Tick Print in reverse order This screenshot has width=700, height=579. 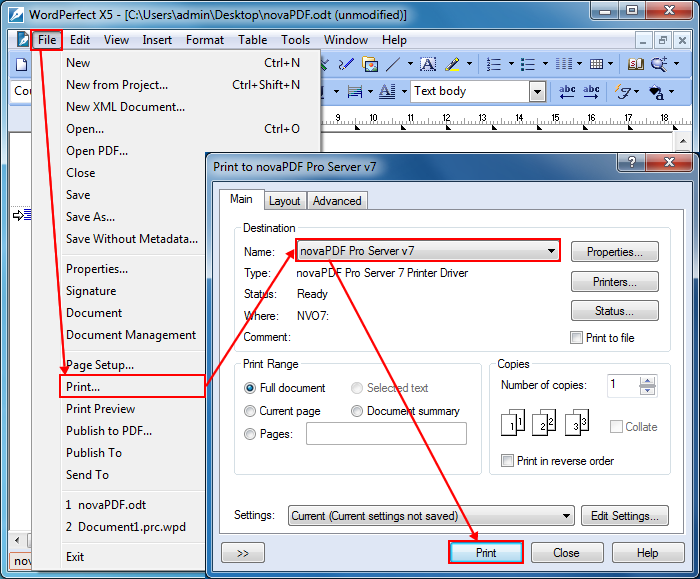507,460
